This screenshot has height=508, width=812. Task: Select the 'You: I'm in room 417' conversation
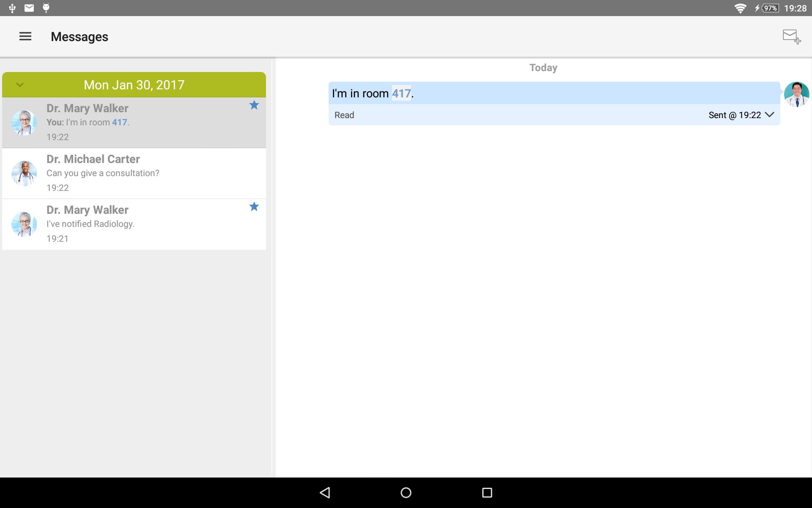point(134,123)
